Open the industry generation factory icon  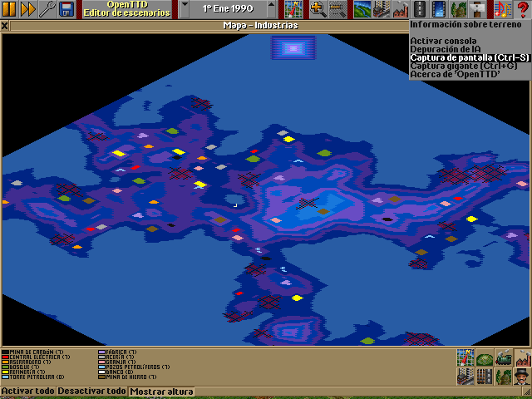(401, 9)
